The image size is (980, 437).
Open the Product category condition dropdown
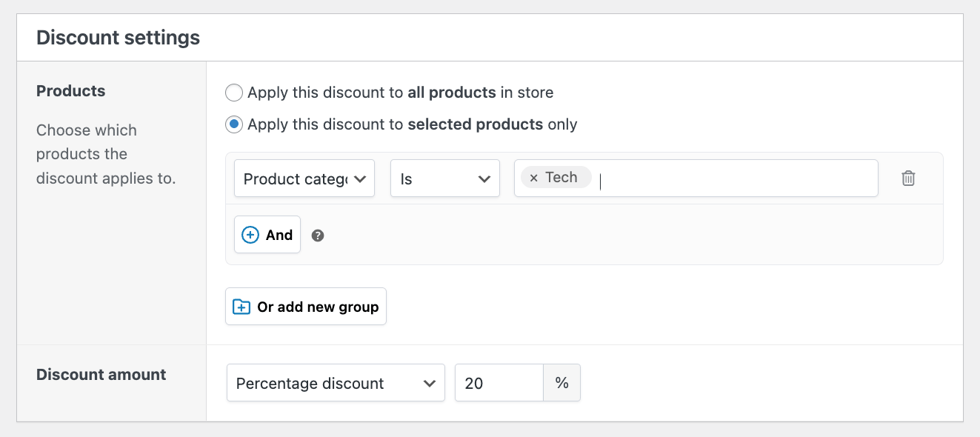[296, 179]
